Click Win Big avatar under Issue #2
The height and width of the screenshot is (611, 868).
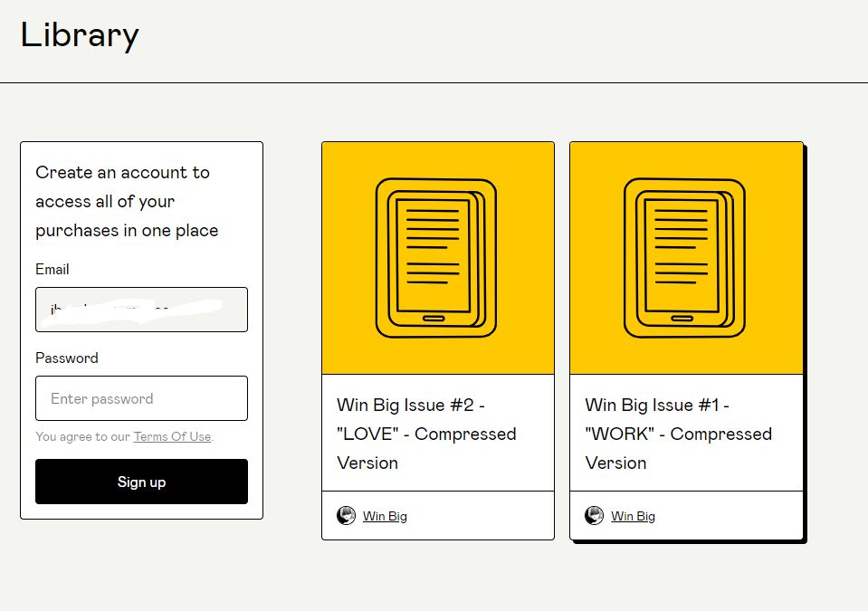[346, 516]
